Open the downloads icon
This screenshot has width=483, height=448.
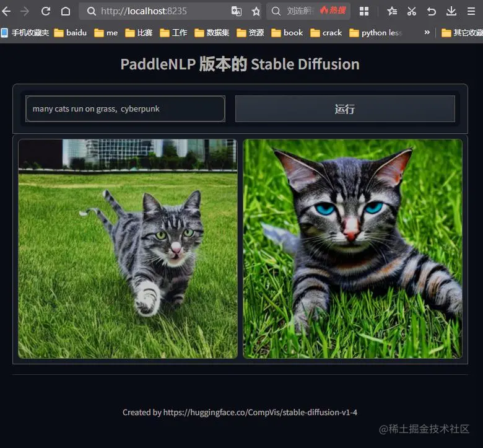point(451,11)
